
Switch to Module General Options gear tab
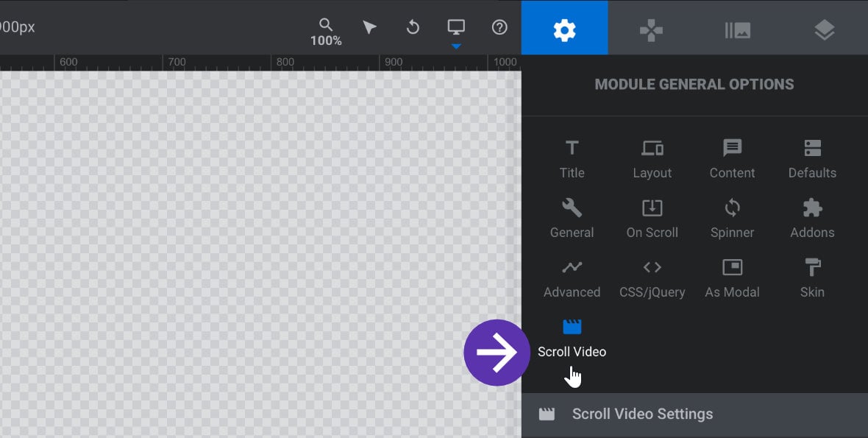565,28
